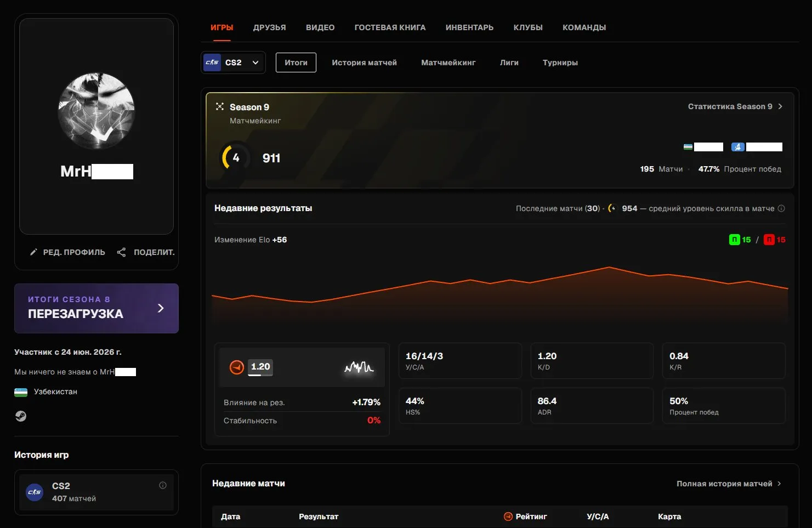Click the info icon in CS2 history card
The width and height of the screenshot is (812, 528).
(163, 485)
